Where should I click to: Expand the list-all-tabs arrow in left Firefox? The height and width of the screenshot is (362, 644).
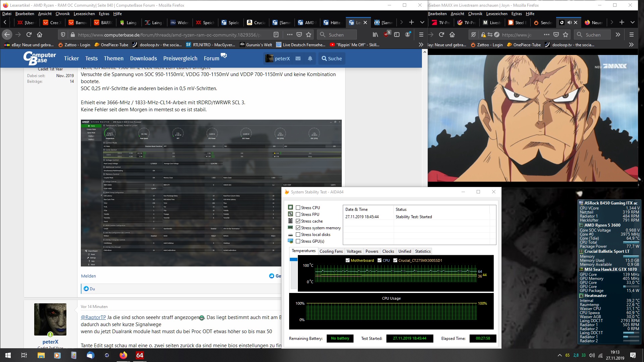point(422,22)
